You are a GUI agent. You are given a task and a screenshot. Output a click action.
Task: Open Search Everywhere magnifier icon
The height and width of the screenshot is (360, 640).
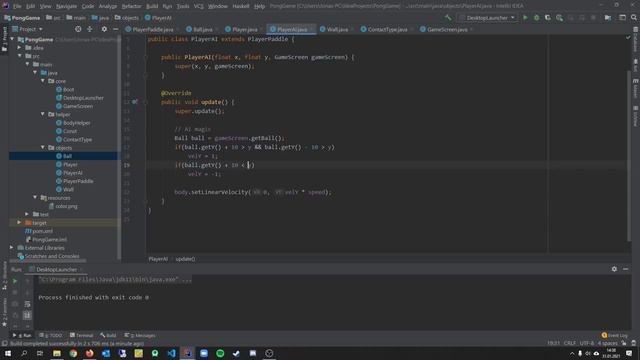point(633,18)
